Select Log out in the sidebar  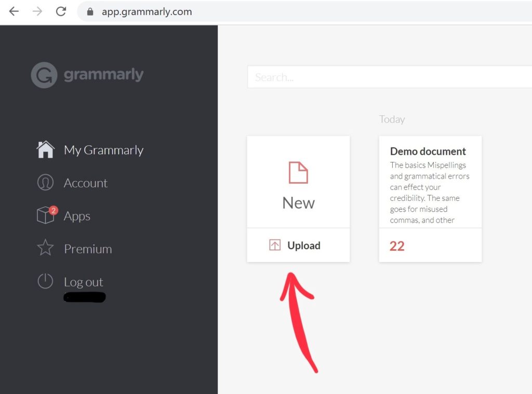tap(84, 282)
